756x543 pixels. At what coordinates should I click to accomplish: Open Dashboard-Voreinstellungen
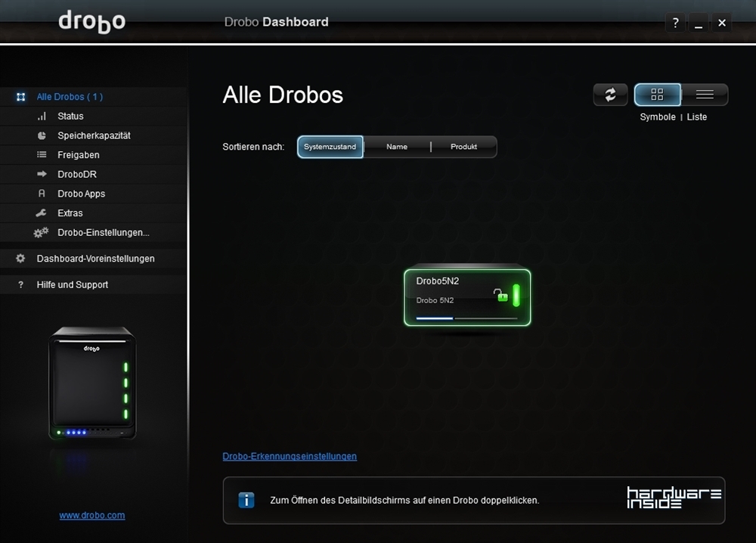(x=94, y=259)
